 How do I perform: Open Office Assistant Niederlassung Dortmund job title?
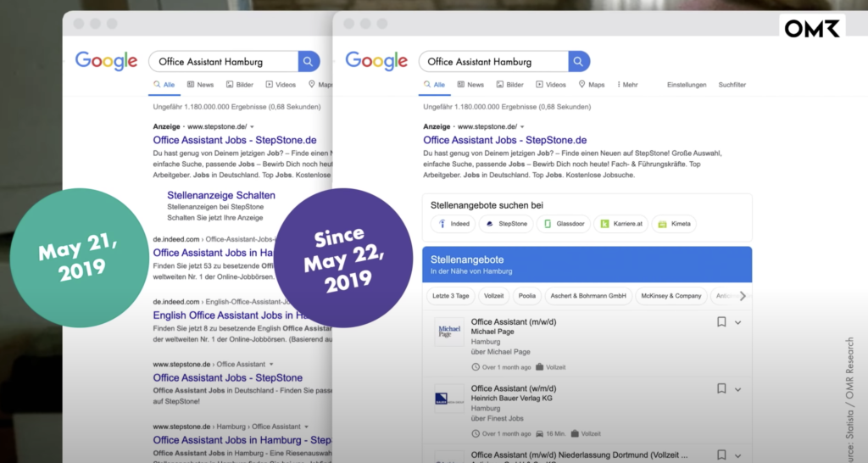[579, 455]
